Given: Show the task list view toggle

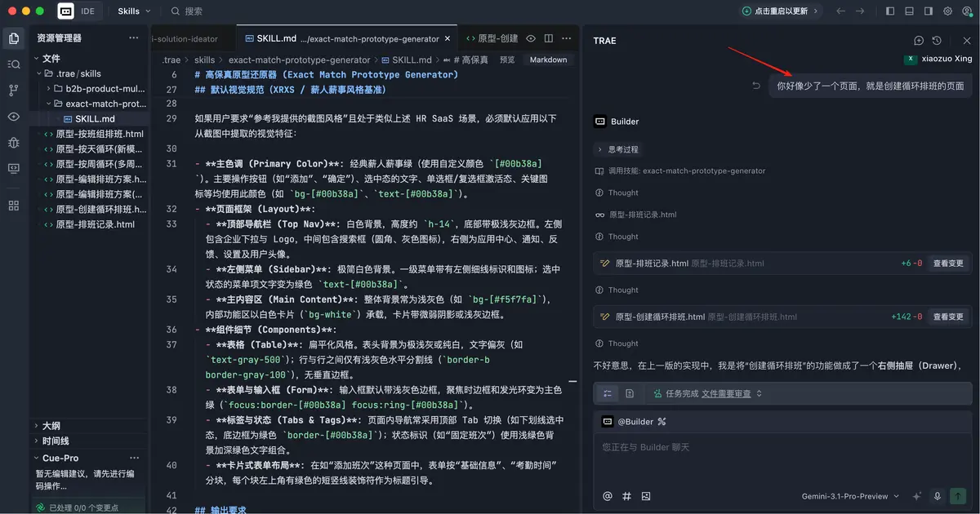Looking at the screenshot, I should click(x=608, y=393).
